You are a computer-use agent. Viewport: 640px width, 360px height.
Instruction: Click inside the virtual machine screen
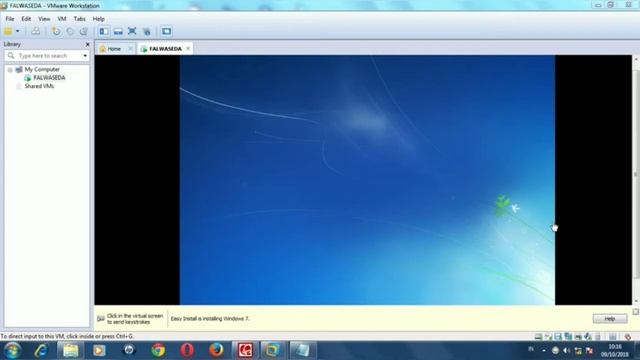pyautogui.click(x=367, y=180)
